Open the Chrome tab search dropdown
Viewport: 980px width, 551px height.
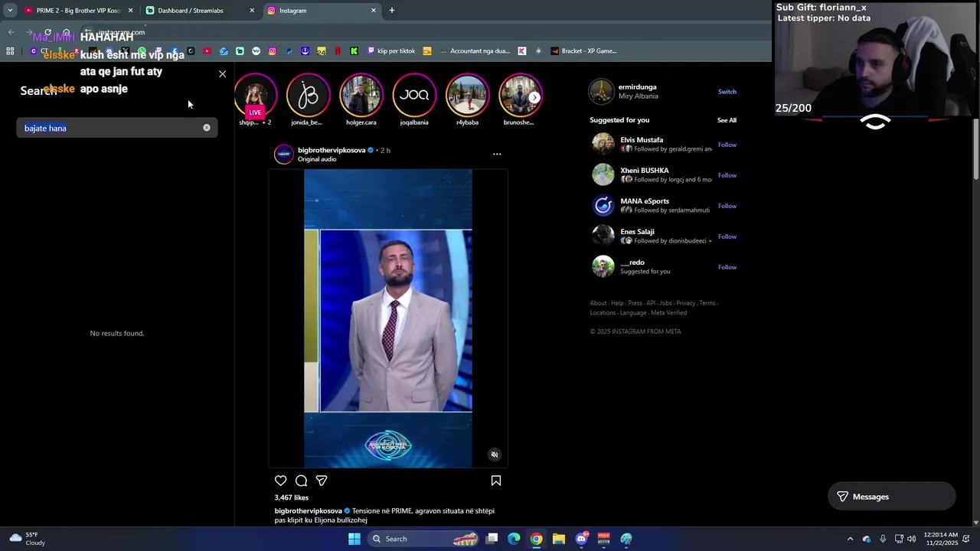(10, 11)
